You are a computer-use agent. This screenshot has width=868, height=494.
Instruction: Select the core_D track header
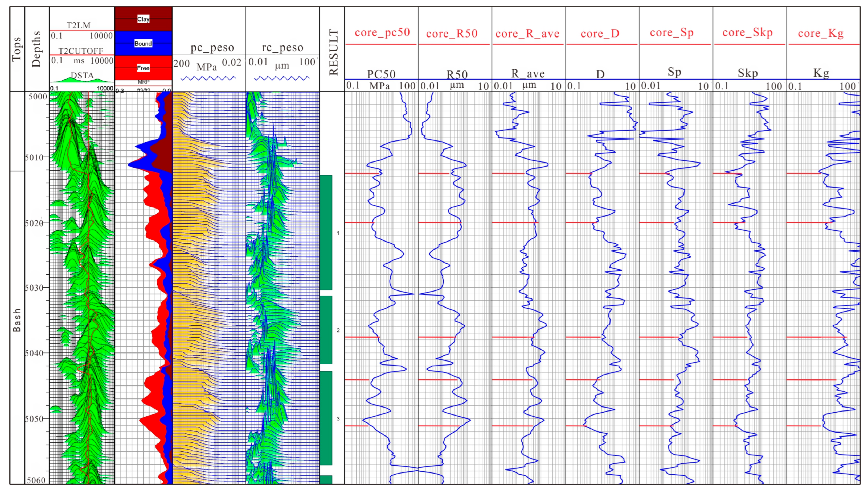click(x=600, y=34)
